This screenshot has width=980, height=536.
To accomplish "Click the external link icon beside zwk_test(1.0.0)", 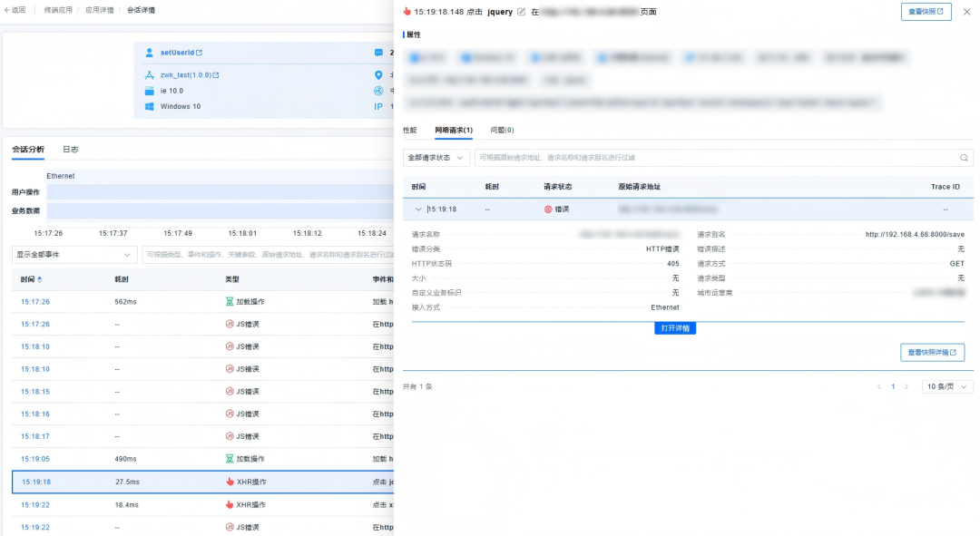I will tap(216, 75).
